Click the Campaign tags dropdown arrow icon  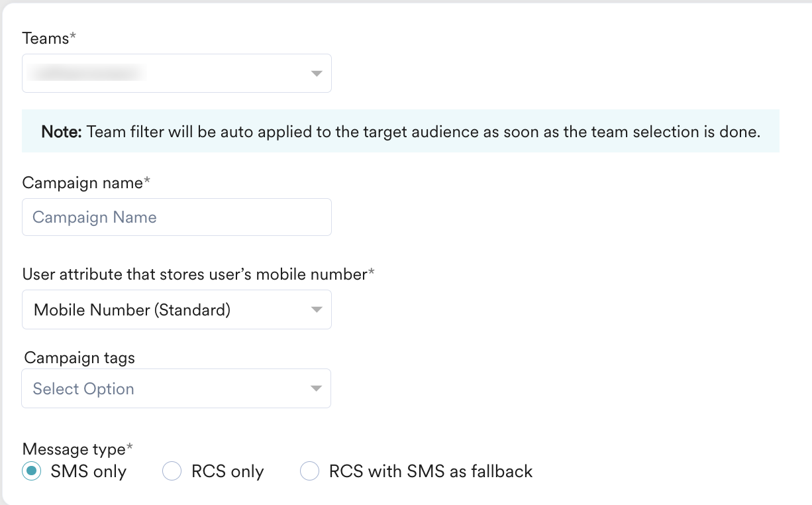coord(317,389)
